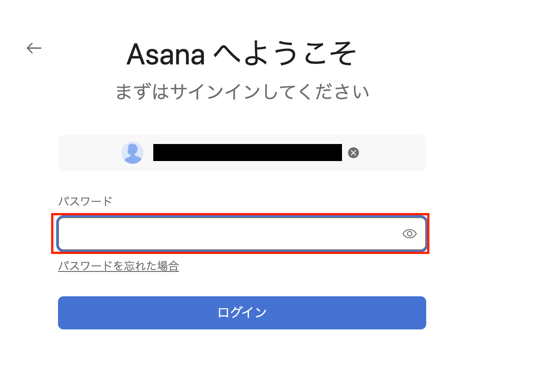Screen dimensions: 556x392
Task: Submit sign-in with ログイン
Action: (242, 313)
